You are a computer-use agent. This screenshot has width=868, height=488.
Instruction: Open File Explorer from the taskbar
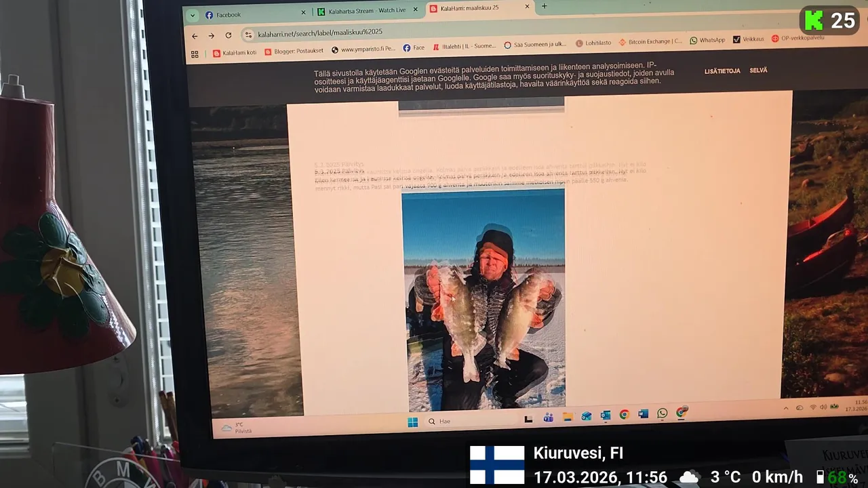[567, 417]
